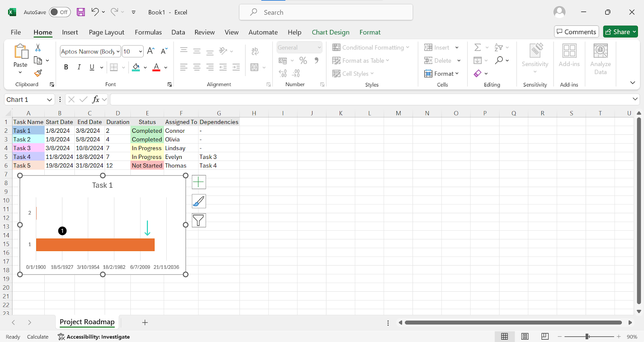Switch to Page Layout view in status bar
Screen dimensions: 644x342
pos(524,336)
